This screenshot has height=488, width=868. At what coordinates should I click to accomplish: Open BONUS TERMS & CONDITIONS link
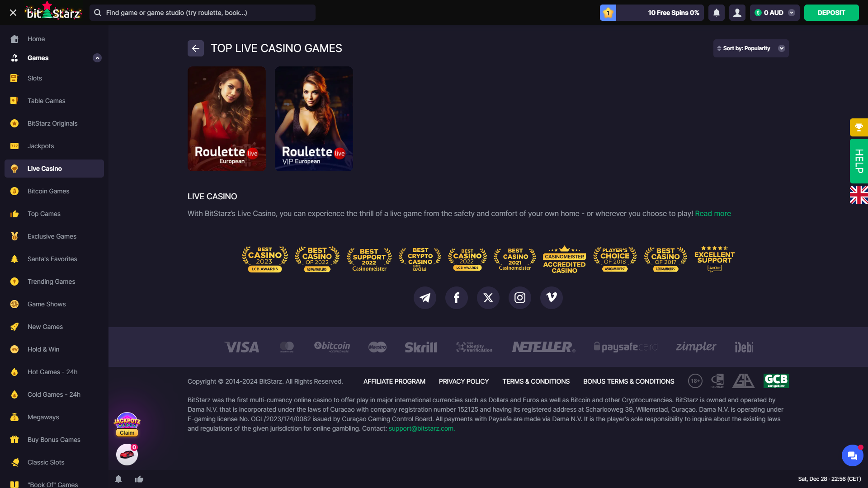click(629, 381)
